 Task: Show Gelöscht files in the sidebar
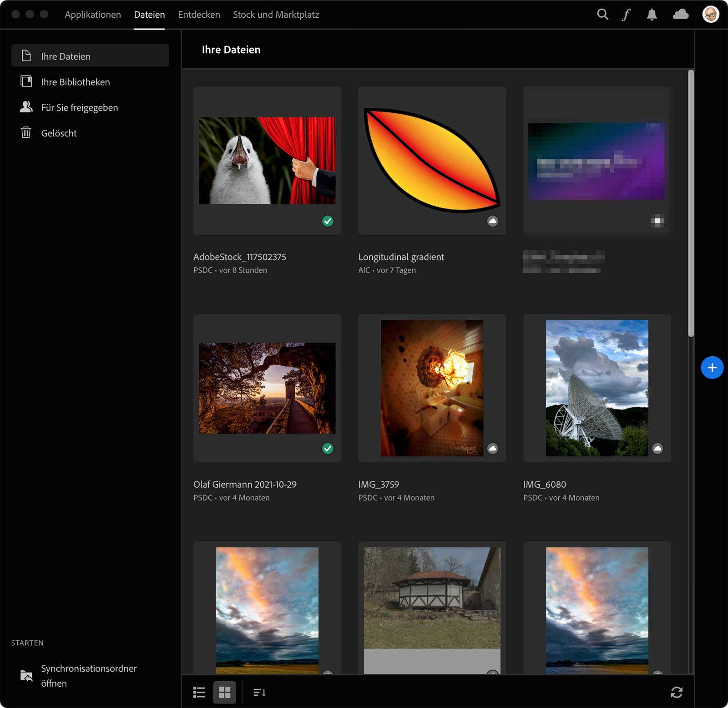59,133
